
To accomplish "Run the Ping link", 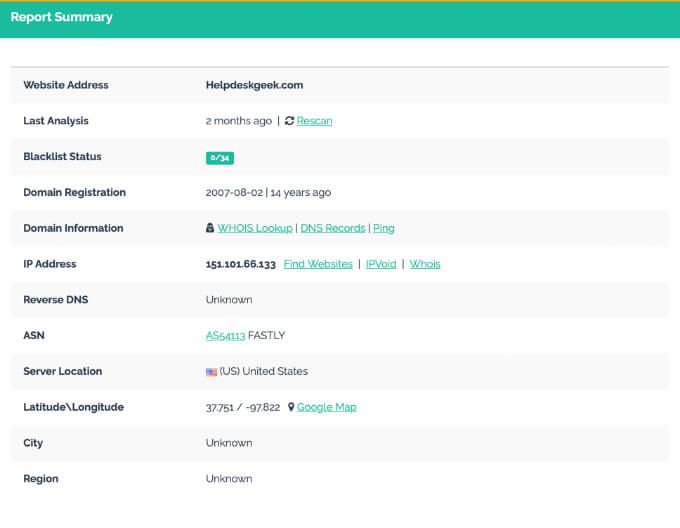I will coord(384,228).
